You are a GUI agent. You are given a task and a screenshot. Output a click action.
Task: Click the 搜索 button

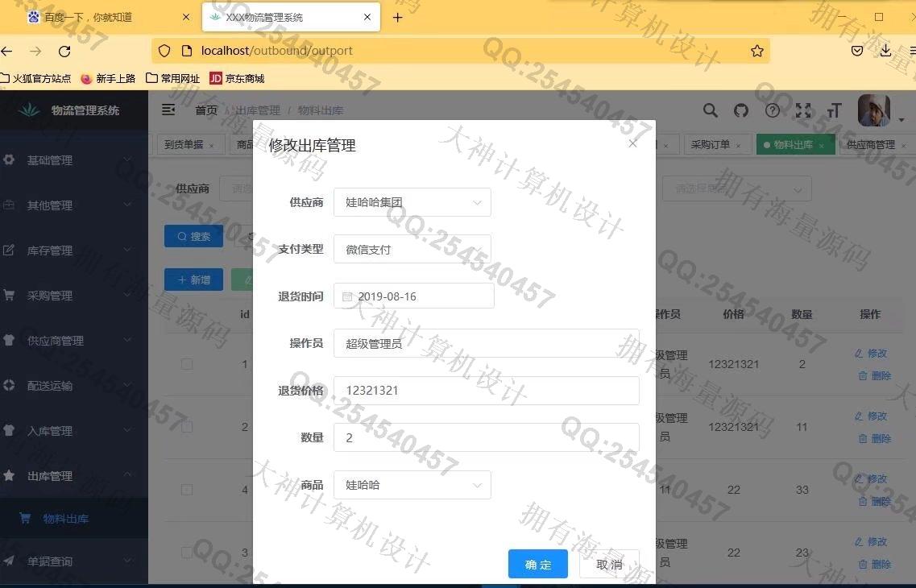point(193,236)
